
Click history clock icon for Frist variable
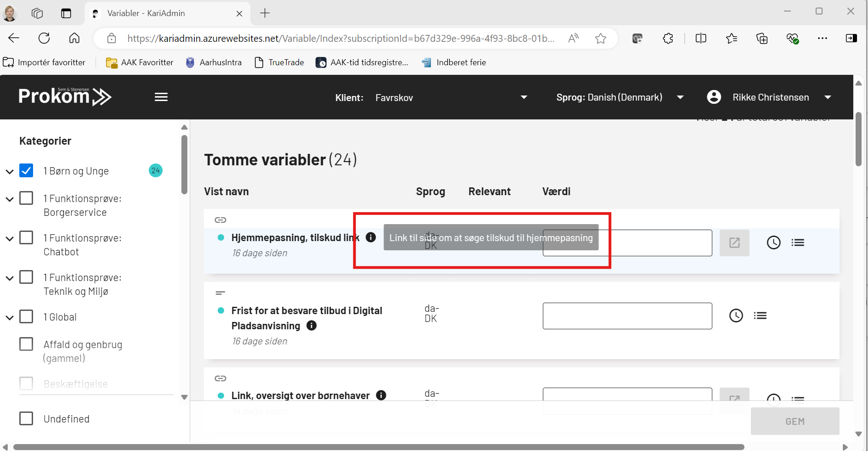point(736,316)
